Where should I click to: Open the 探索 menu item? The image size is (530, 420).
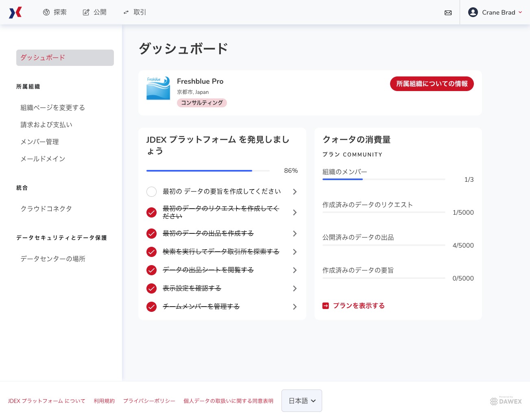pyautogui.click(x=55, y=13)
